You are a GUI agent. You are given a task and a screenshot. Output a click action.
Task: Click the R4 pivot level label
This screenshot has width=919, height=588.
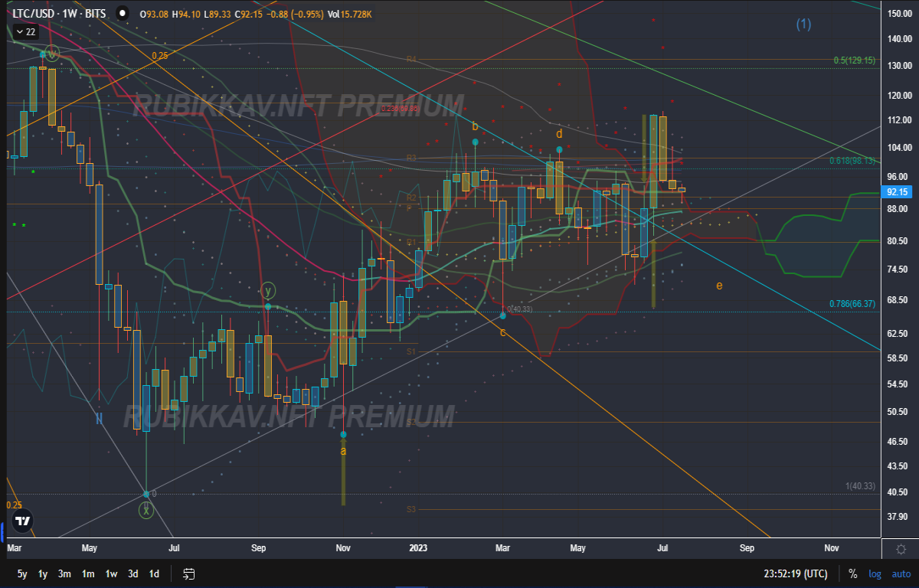tap(411, 59)
